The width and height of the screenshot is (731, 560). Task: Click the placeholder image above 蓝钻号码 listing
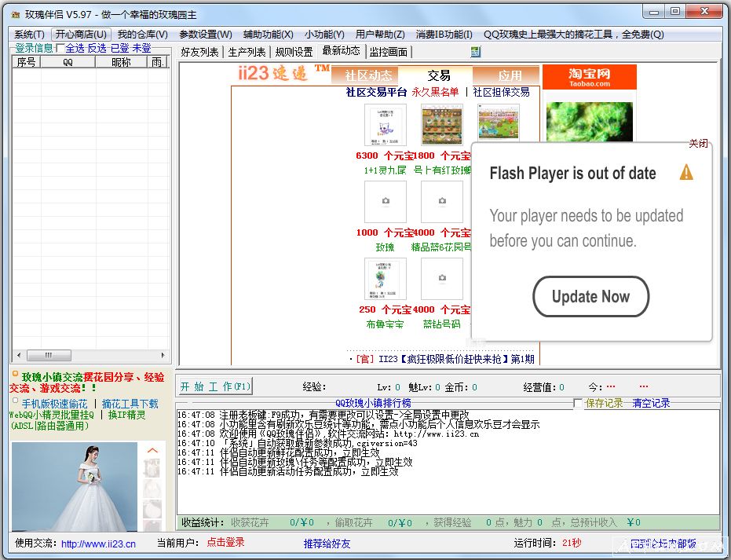tap(441, 279)
